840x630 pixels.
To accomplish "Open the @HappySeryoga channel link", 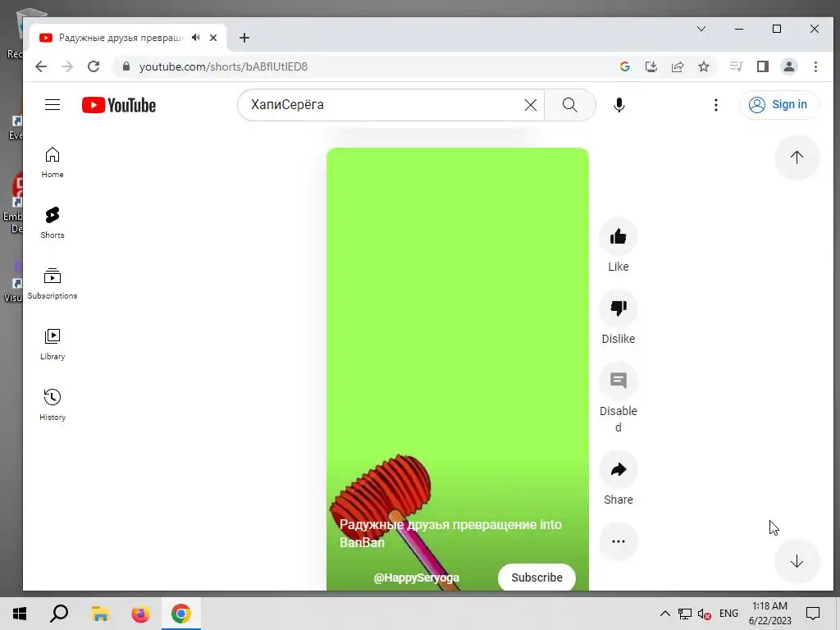I will [x=416, y=577].
